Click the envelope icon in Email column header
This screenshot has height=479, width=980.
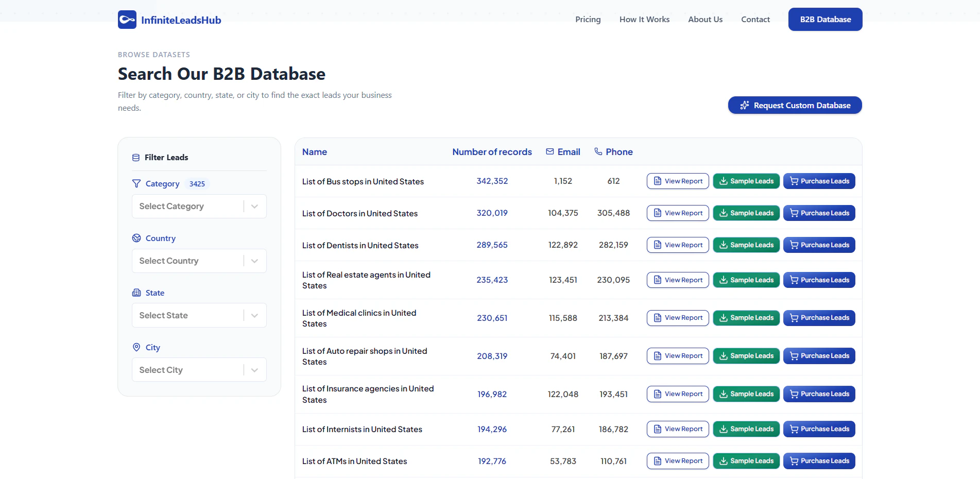550,152
